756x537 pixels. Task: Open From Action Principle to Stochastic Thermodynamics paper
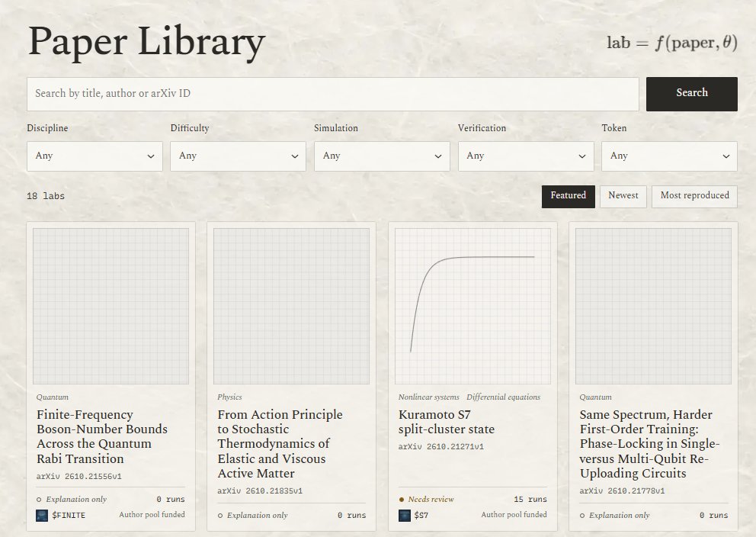coord(280,444)
